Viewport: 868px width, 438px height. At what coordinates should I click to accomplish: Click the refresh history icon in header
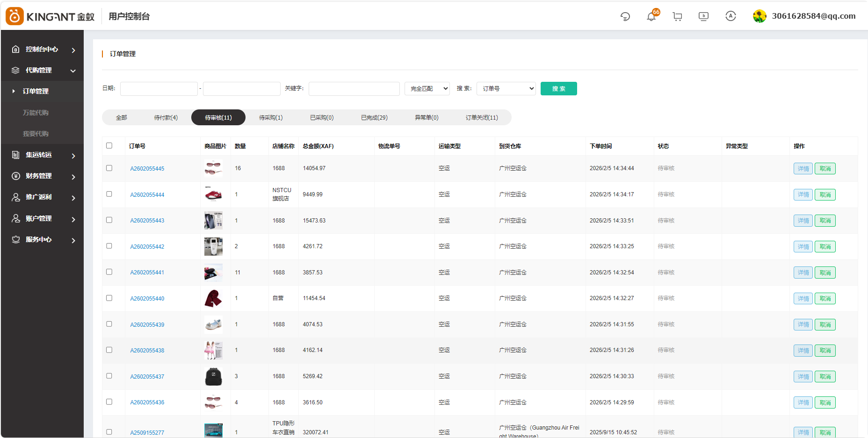tap(625, 17)
